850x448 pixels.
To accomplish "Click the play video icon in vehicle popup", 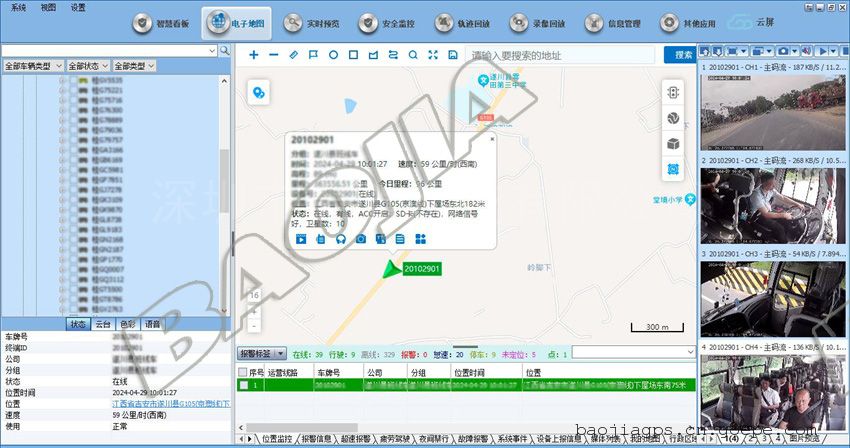I will [300, 239].
